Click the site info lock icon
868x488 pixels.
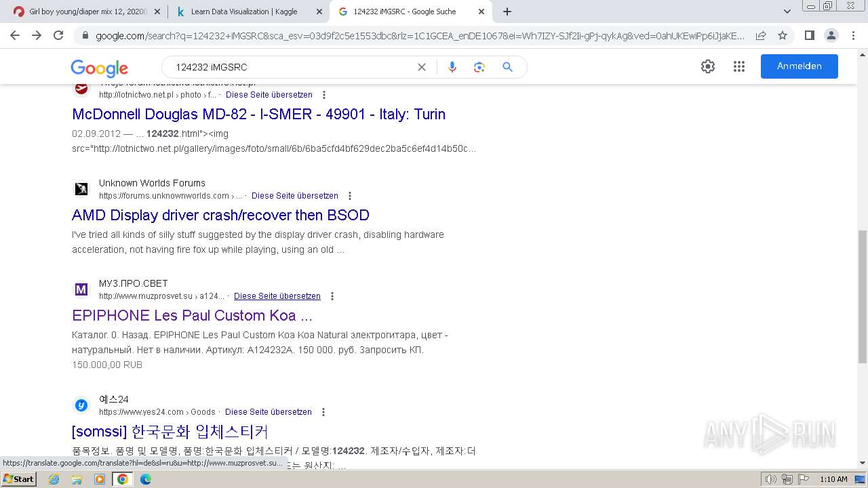(85, 35)
